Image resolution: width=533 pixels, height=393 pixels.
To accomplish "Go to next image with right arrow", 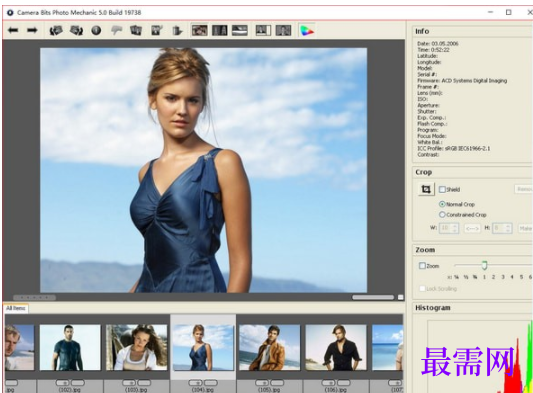I will pos(32,31).
